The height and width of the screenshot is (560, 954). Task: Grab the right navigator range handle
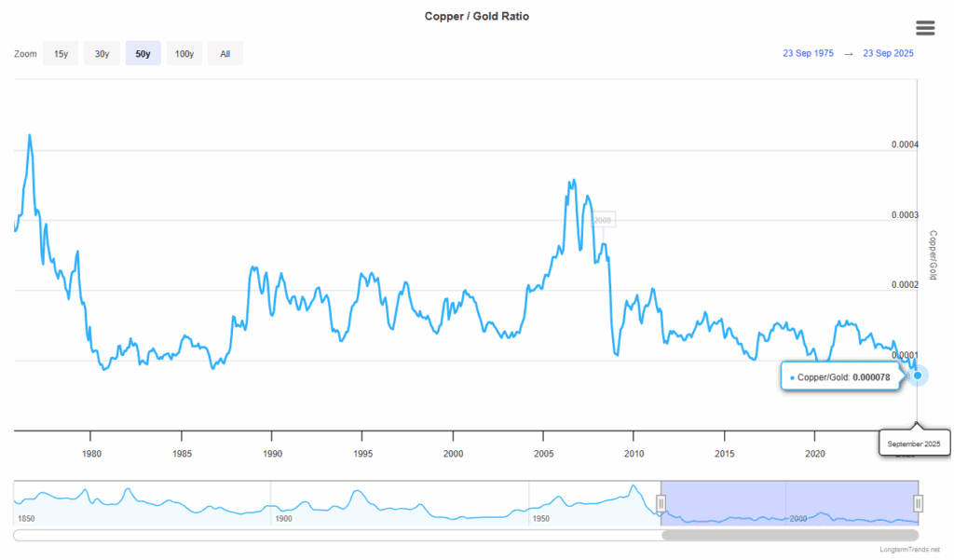click(918, 504)
